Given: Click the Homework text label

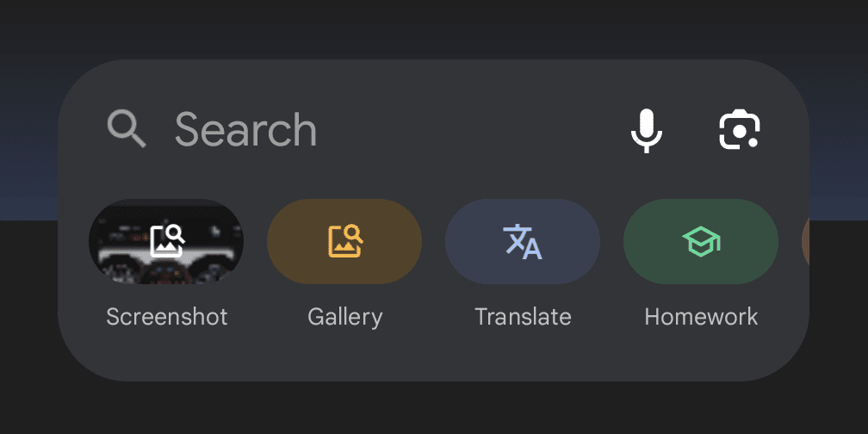Looking at the screenshot, I should [x=701, y=317].
